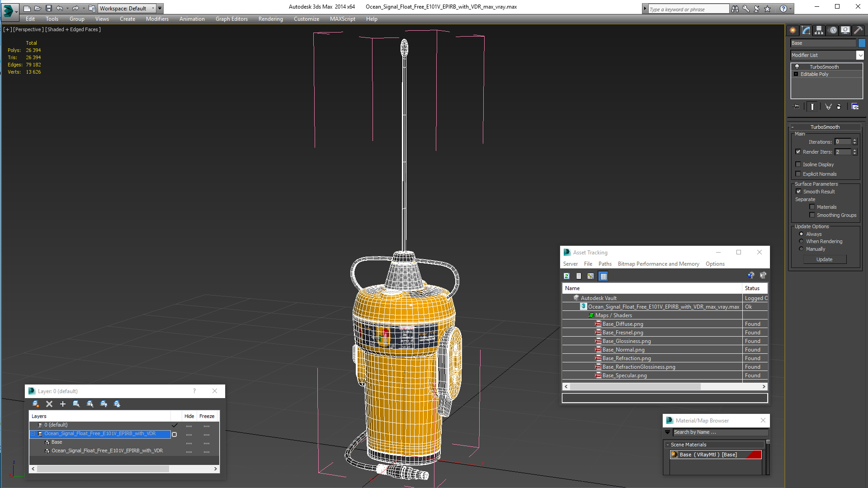Click the Base object color swatch
Screen dimensions: 868x488
point(862,43)
